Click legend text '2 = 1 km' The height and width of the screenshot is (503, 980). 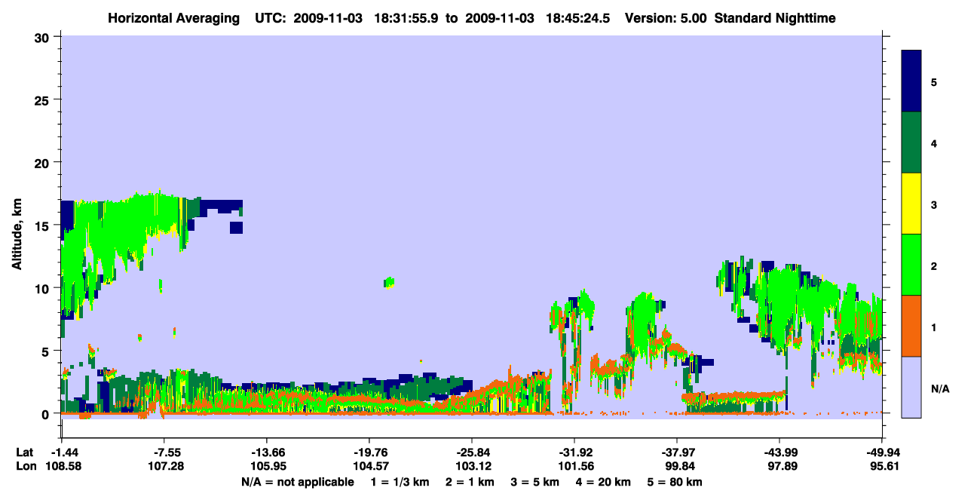coord(470,481)
